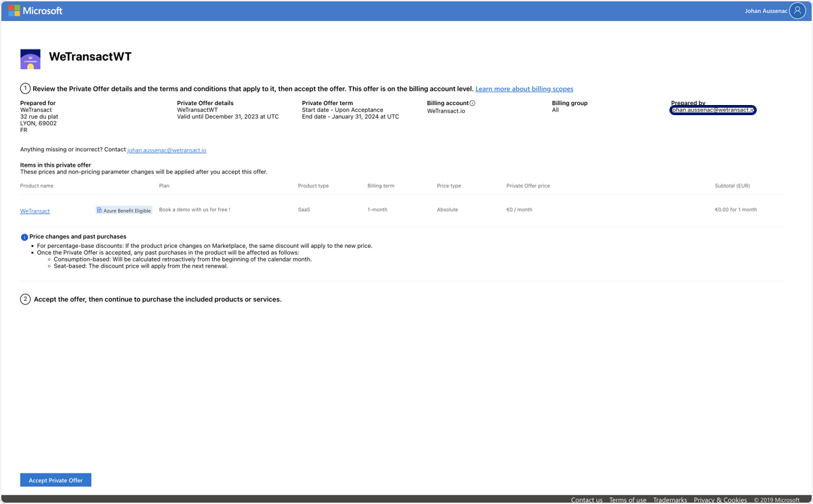Open Contact us footer link
This screenshot has width=813, height=504.
click(587, 500)
